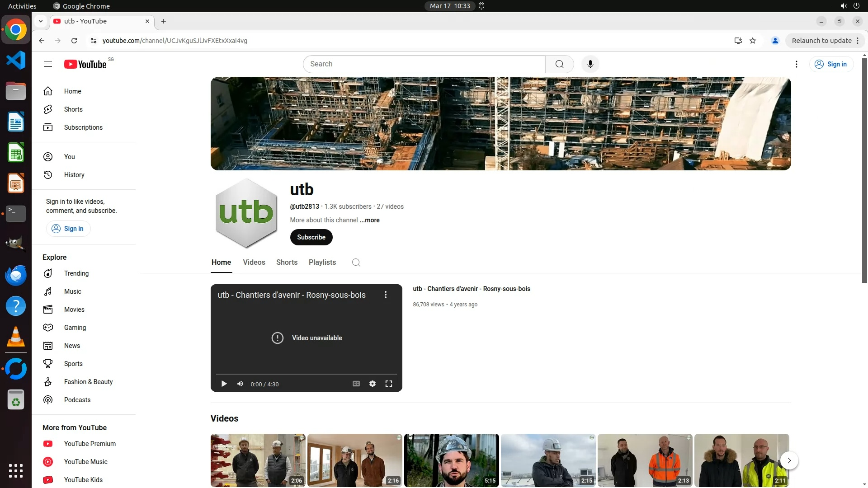
Task: Switch to the Playlists tab
Action: [x=322, y=263]
